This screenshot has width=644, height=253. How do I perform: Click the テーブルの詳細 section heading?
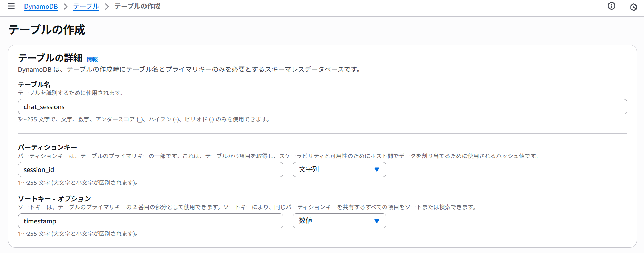click(x=50, y=58)
